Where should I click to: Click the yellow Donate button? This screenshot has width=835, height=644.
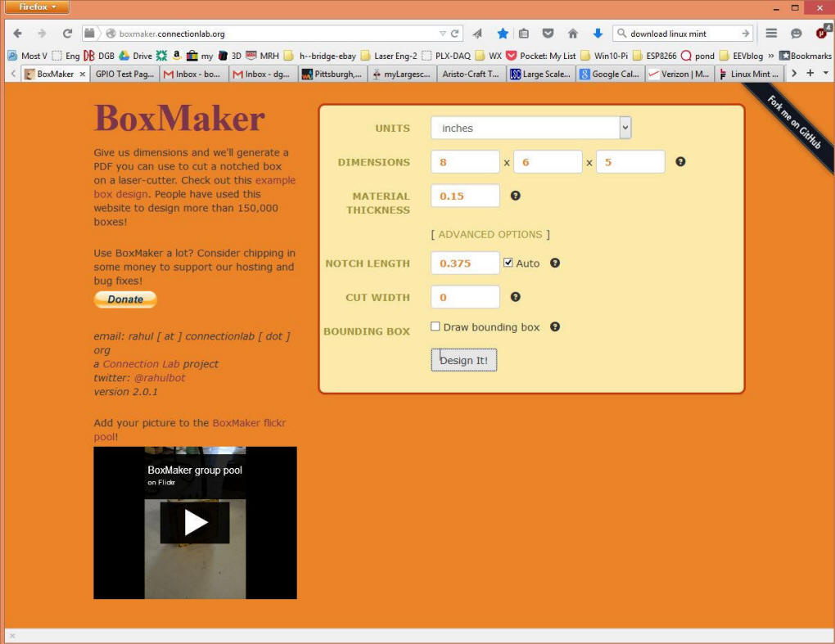click(x=125, y=299)
